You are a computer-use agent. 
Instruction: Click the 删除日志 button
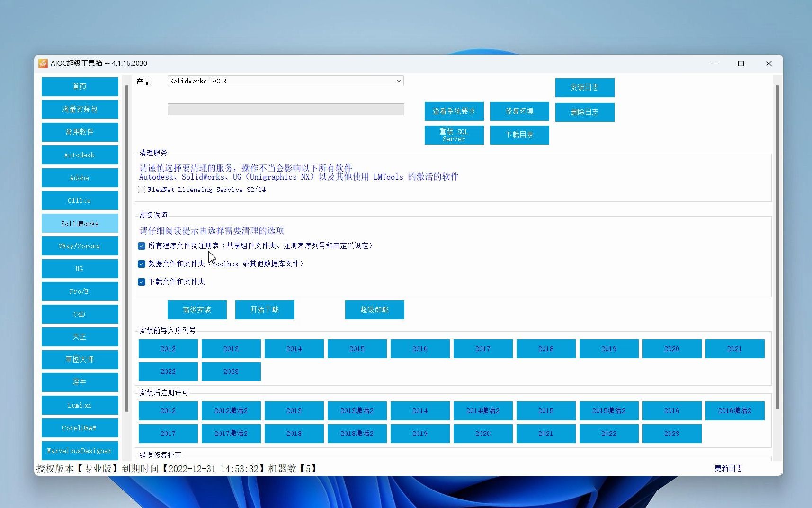(x=585, y=112)
